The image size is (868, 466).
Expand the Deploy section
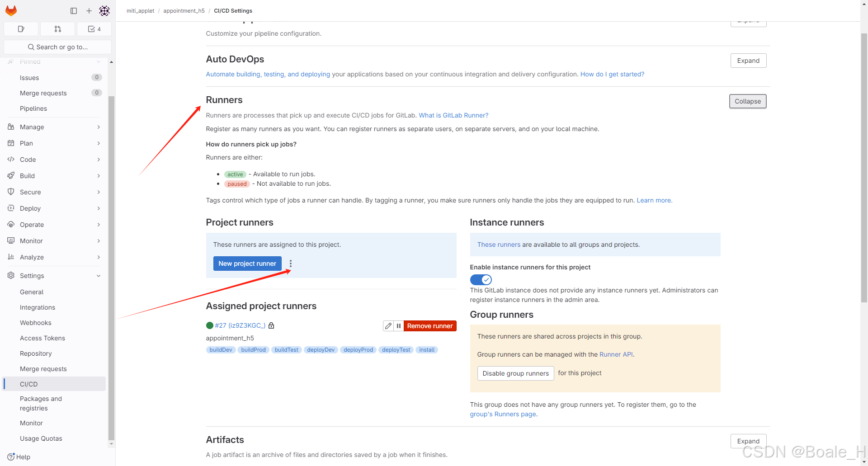pyautogui.click(x=54, y=208)
